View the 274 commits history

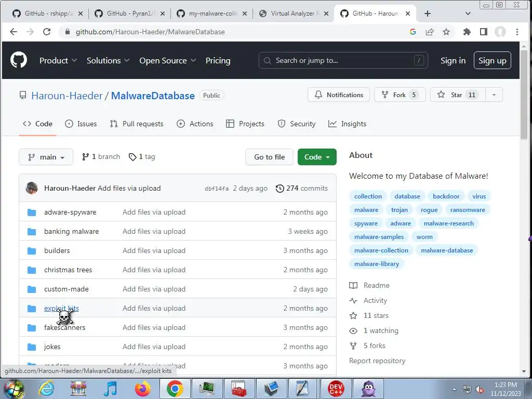[302, 188]
